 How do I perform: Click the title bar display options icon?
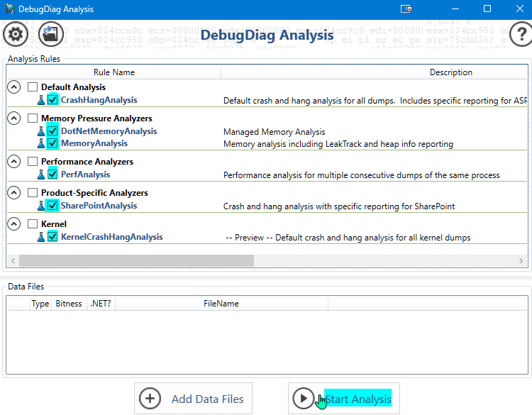[406, 9]
